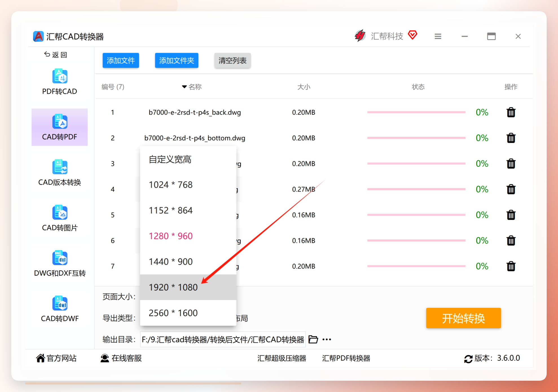Choose 1920 * 1080 page size
Viewport: 558px width, 392px height.
(x=188, y=287)
